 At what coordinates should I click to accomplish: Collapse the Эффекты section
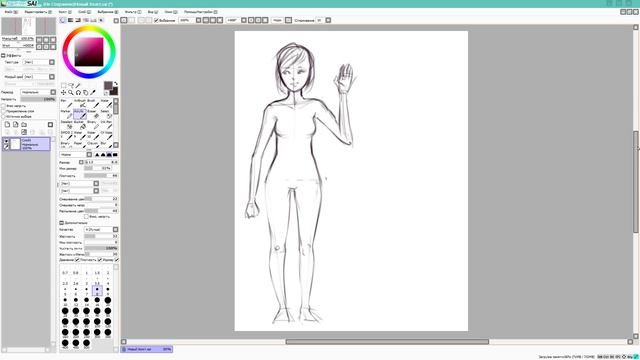point(3,56)
